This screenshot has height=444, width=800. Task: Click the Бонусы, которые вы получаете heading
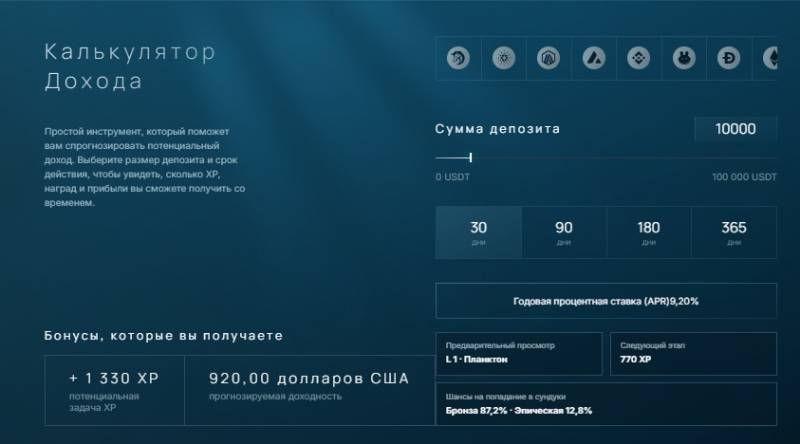click(x=163, y=336)
